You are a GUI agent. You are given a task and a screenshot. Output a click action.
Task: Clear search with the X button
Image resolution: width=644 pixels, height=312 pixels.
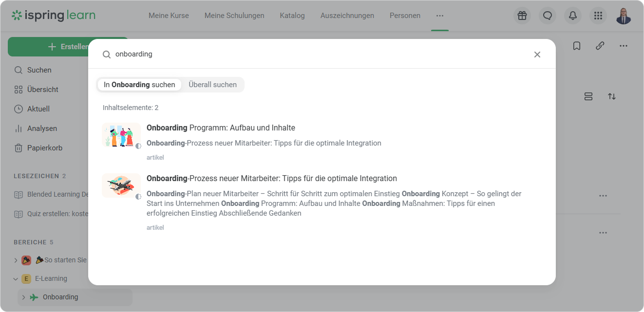click(x=537, y=55)
